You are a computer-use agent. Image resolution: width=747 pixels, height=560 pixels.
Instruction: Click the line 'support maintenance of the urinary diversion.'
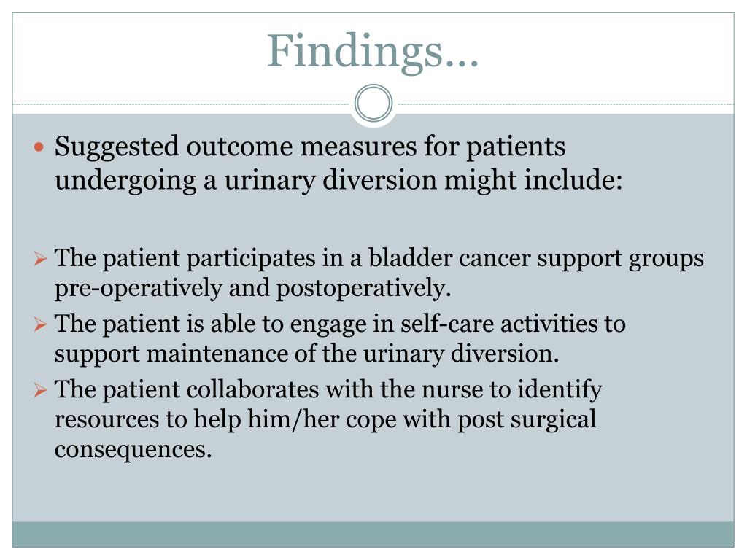[306, 354]
